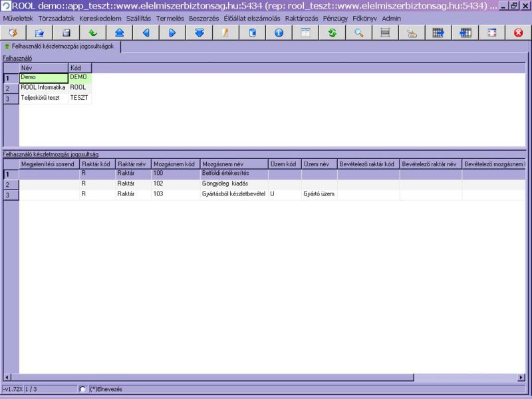Click the open folder toolbar icon
Image resolution: width=532 pixels, height=399 pixels.
(x=39, y=33)
